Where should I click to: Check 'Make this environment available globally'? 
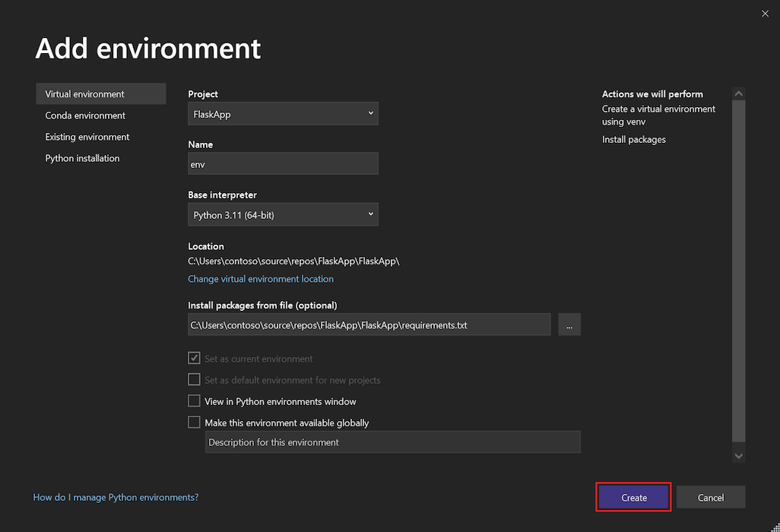[x=194, y=423]
